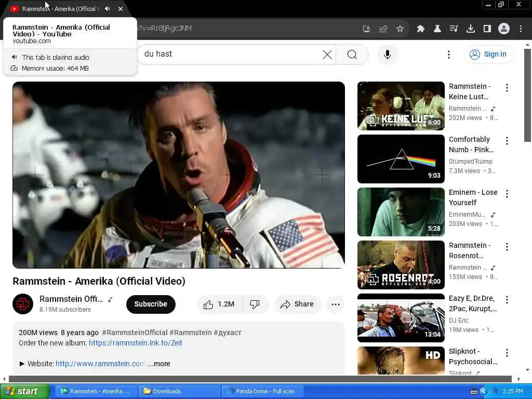Open more actions ellipsis under the video
This screenshot has height=399, width=532.
click(x=336, y=304)
